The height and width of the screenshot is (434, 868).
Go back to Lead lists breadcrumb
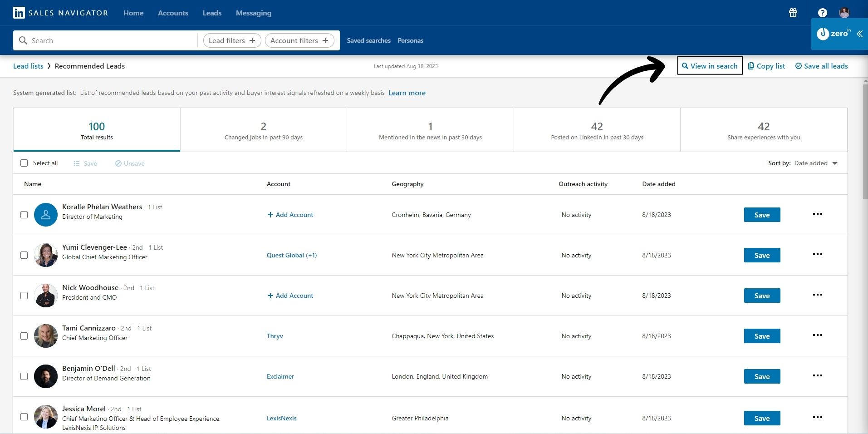click(x=28, y=66)
